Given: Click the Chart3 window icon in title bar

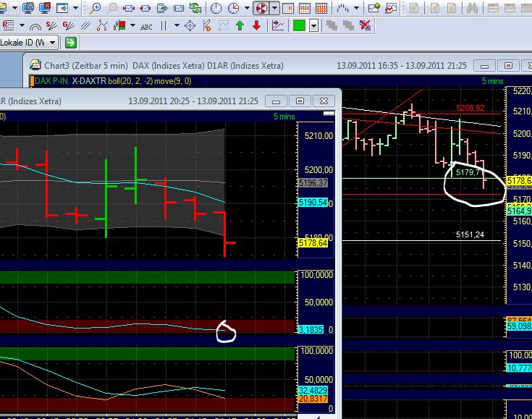Looking at the screenshot, I should [35, 65].
